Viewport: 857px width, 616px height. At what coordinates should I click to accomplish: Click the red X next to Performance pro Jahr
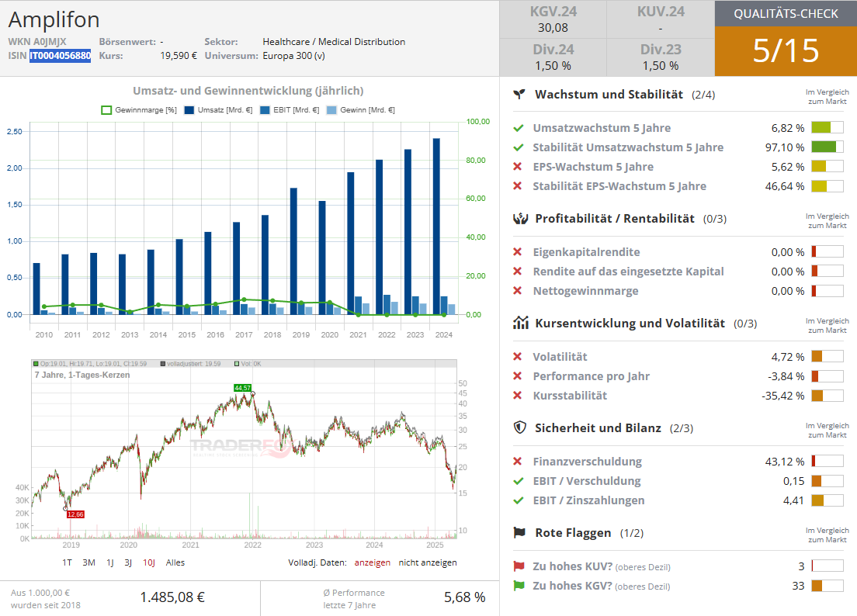pos(518,375)
